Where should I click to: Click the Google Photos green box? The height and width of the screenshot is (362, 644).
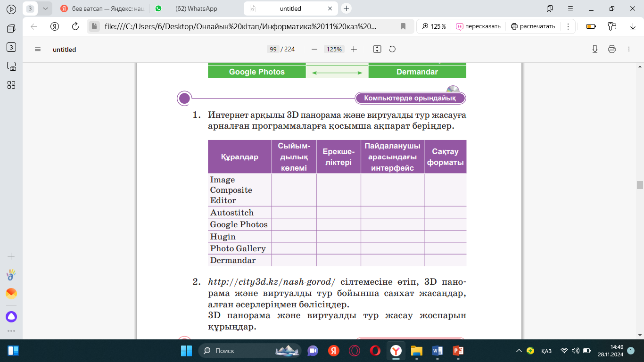point(257,72)
